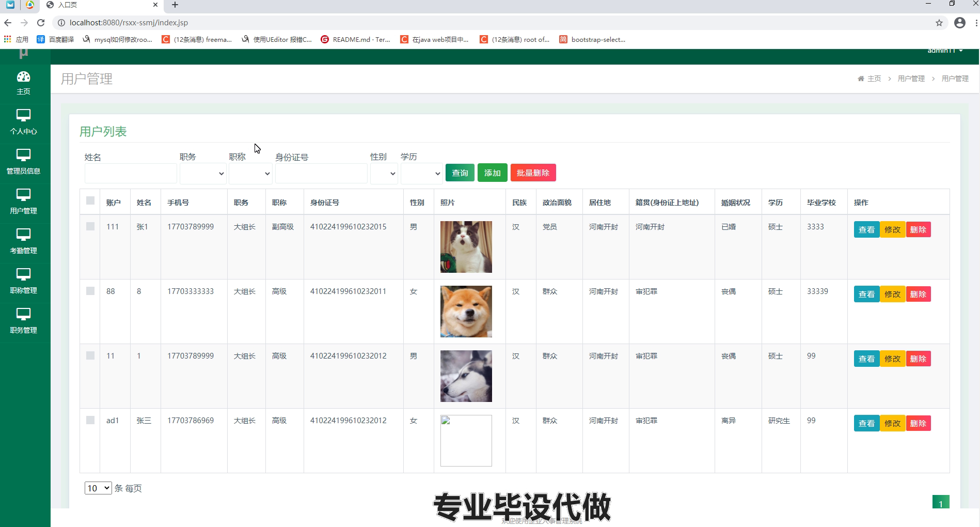Image resolution: width=980 pixels, height=527 pixels.
Task: Click 删除 for account 88
Action: 918,294
